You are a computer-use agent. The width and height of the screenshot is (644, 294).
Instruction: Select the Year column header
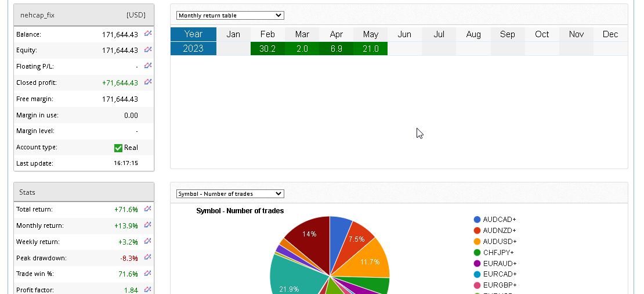(193, 34)
